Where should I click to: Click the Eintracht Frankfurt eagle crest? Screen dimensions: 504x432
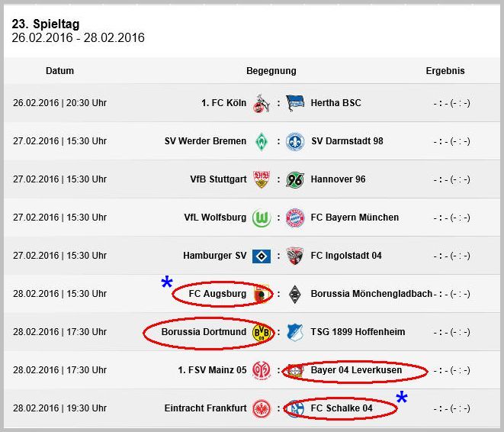click(x=262, y=408)
